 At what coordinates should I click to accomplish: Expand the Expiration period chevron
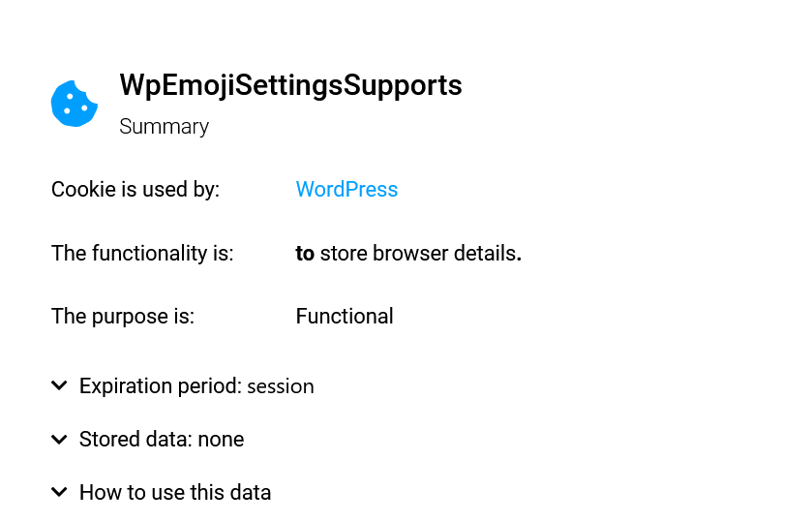tap(60, 386)
